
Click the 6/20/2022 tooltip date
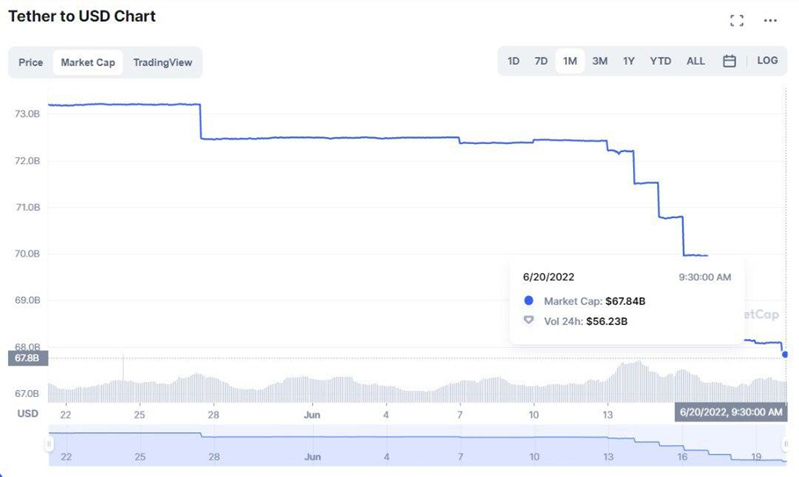pos(548,277)
